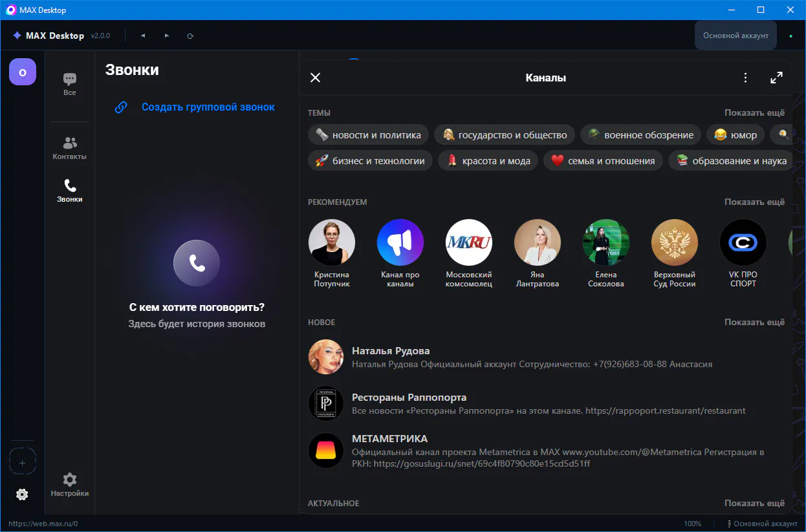Open Елена Соколова channel avatar
The image size is (806, 532).
coord(606,242)
